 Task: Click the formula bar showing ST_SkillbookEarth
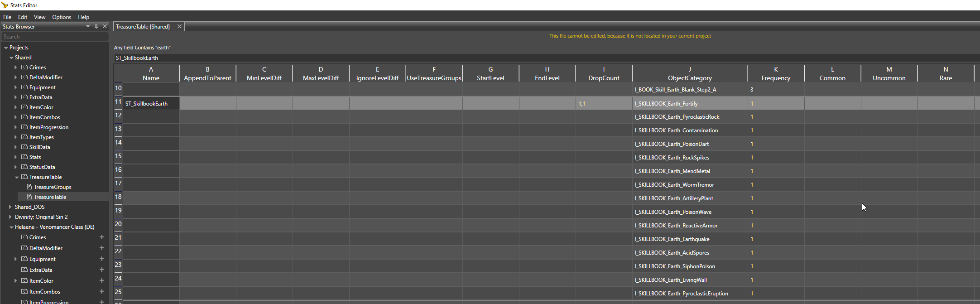(546, 58)
